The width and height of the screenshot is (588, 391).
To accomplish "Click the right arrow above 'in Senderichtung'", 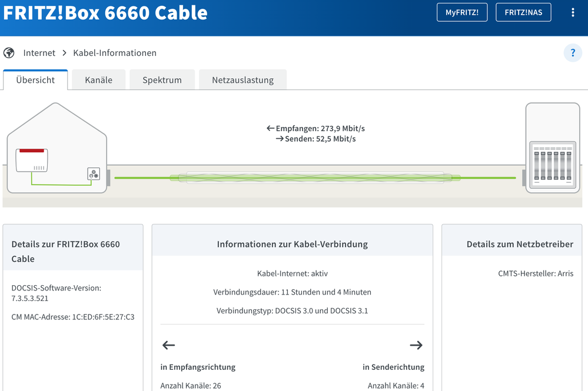I will [416, 345].
